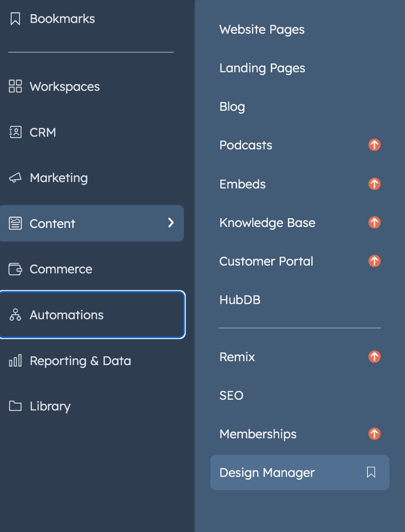Select the Blog menu entry
This screenshot has height=532, width=405.
(232, 106)
